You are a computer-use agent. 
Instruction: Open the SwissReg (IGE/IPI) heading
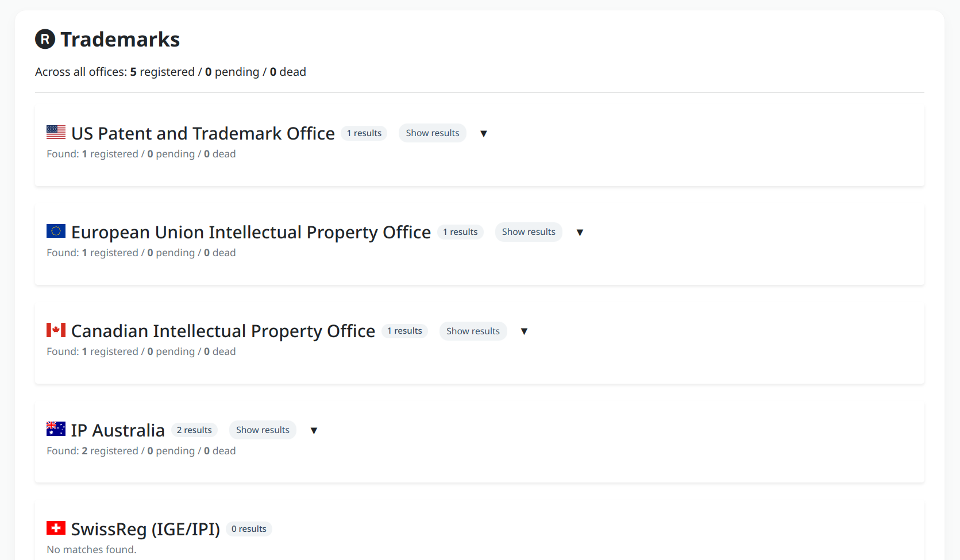click(x=145, y=528)
